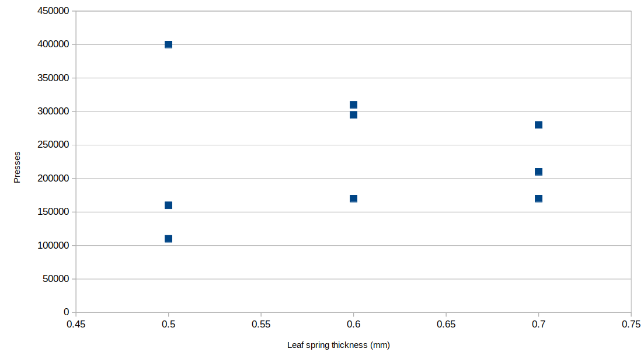Click the 350000 y-axis label

coord(54,78)
